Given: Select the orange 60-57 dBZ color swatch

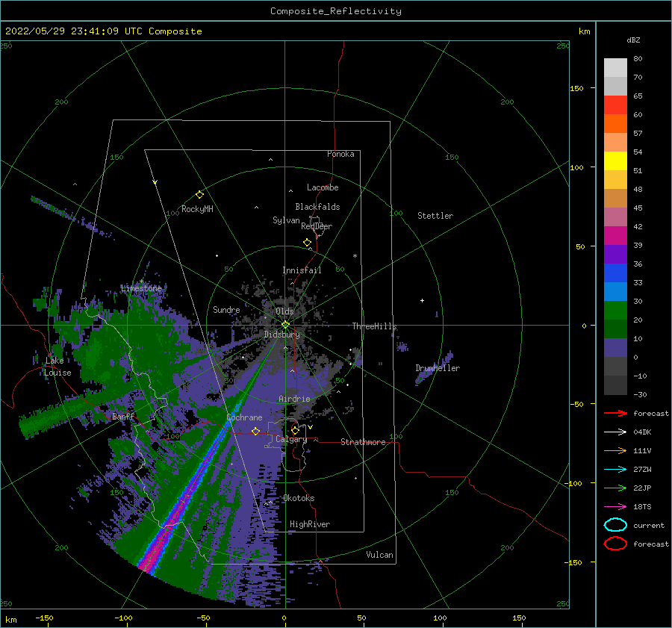Looking at the screenshot, I should point(615,124).
